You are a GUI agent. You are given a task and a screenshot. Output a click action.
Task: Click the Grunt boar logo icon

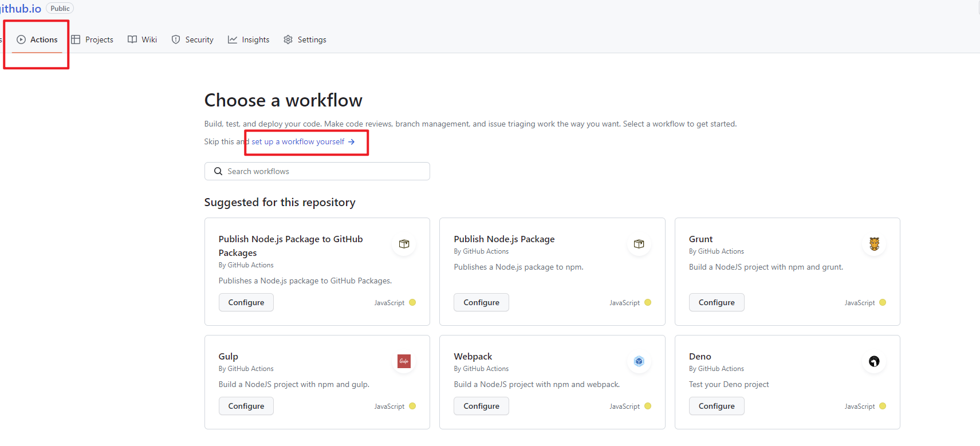pos(874,244)
